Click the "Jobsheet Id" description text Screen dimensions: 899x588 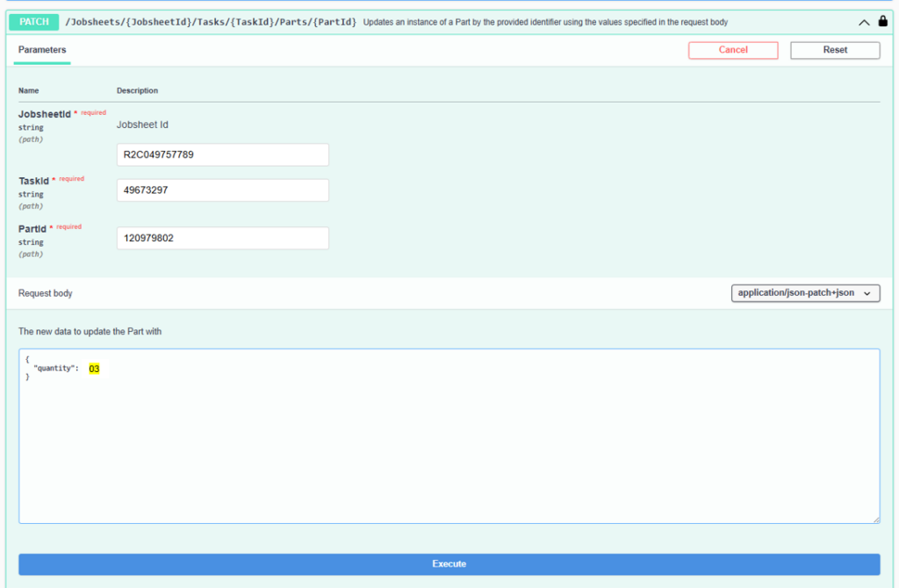tap(142, 125)
